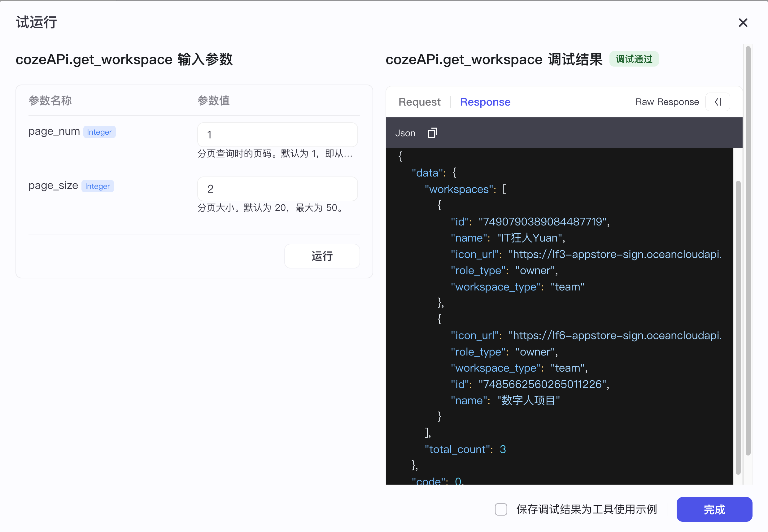This screenshot has height=532, width=768.
Task: Click the 调试通过 status badge
Action: (x=634, y=59)
